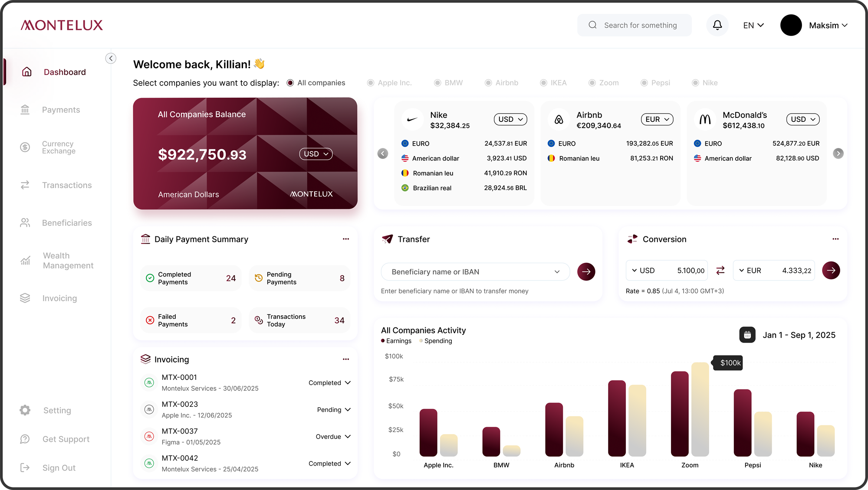The image size is (868, 490).
Task: Click Get Support in the sidebar
Action: click(x=55, y=439)
